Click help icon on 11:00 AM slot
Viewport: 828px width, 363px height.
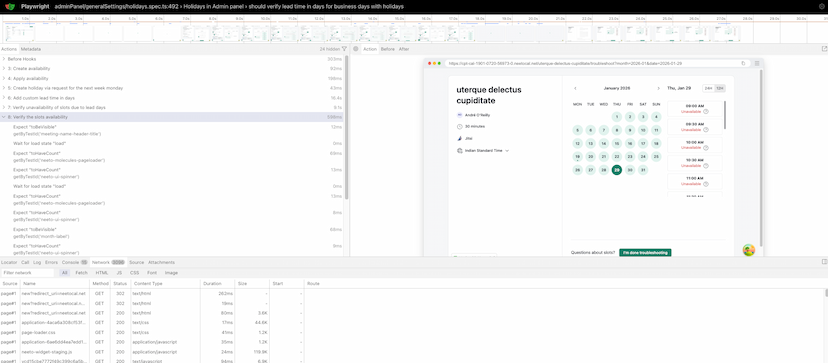pos(706,184)
